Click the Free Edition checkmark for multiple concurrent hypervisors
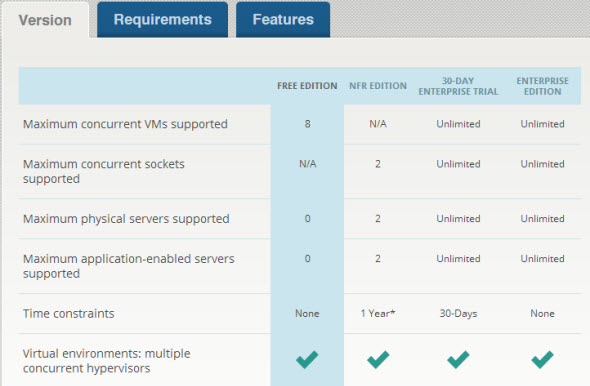 pos(307,359)
